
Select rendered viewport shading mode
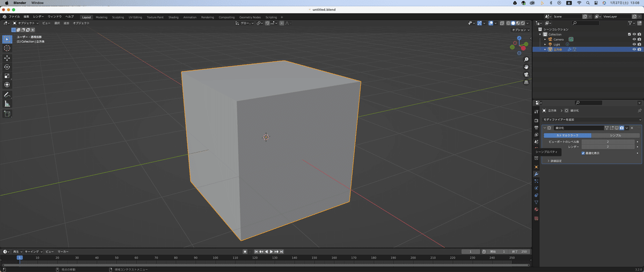tap(523, 23)
